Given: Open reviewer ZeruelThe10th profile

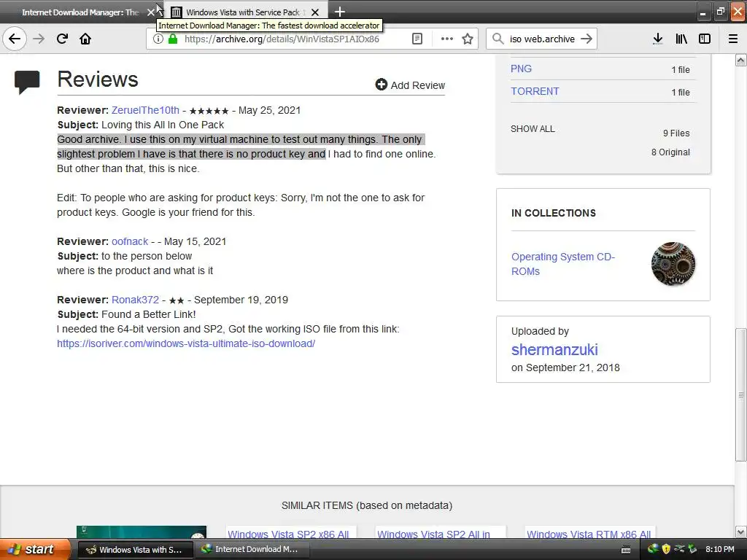Looking at the screenshot, I should click(x=145, y=110).
